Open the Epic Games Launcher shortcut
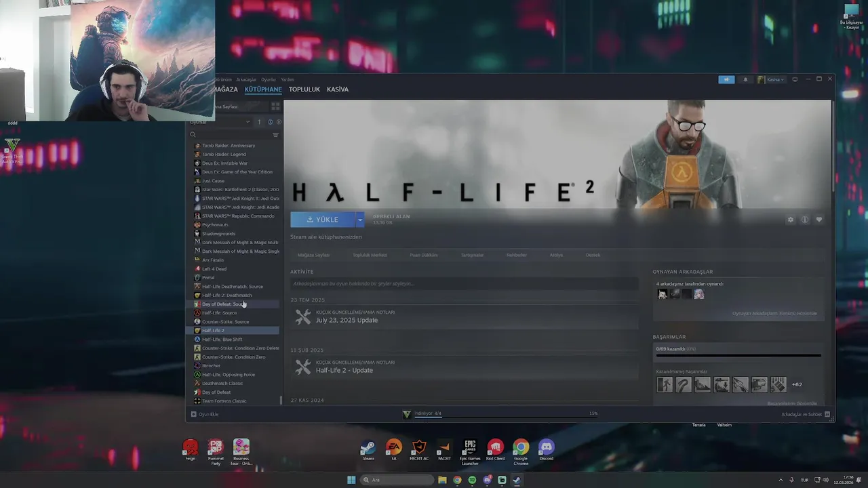This screenshot has height=488, width=868. click(470, 452)
